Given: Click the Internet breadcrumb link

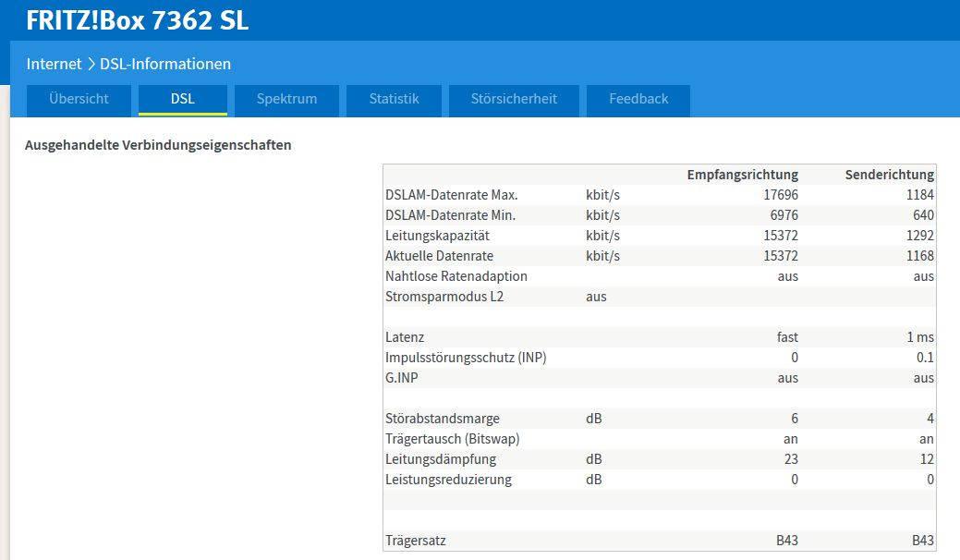Looking at the screenshot, I should [x=54, y=64].
